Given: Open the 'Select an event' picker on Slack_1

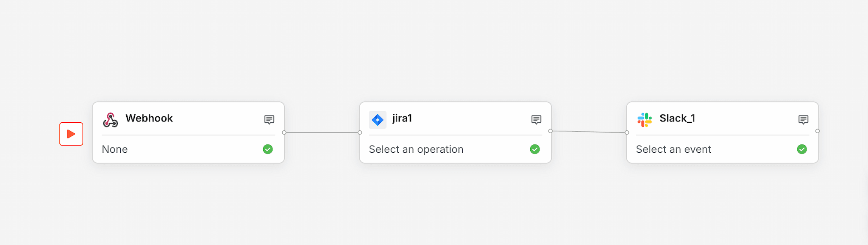Looking at the screenshot, I should 673,149.
